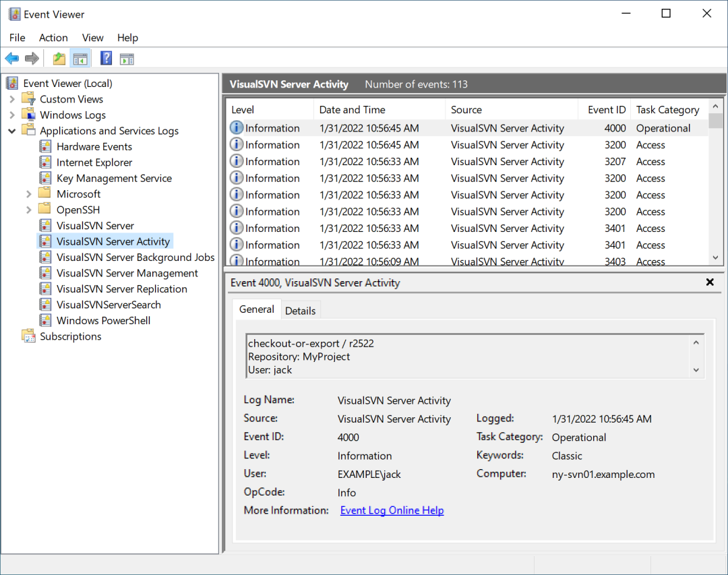Click the OpenSSH folder icon
The height and width of the screenshot is (575, 728).
coord(45,209)
